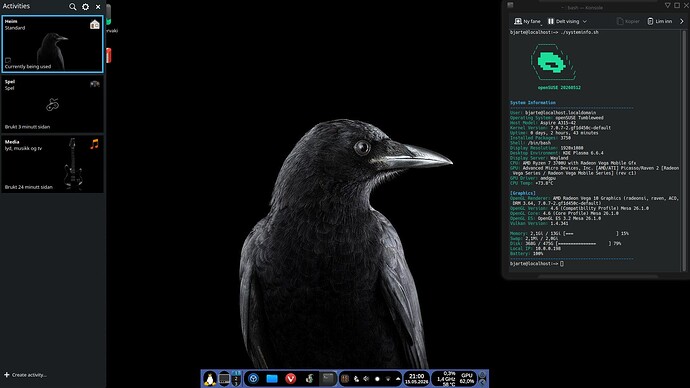
Task: Click the small screen icon in Heim card
Action: point(8,60)
